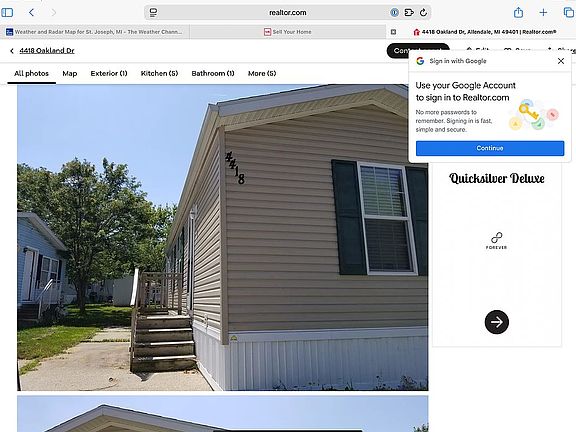Image resolution: width=576 pixels, height=432 pixels.
Task: Click the blue Continue button
Action: tap(490, 148)
